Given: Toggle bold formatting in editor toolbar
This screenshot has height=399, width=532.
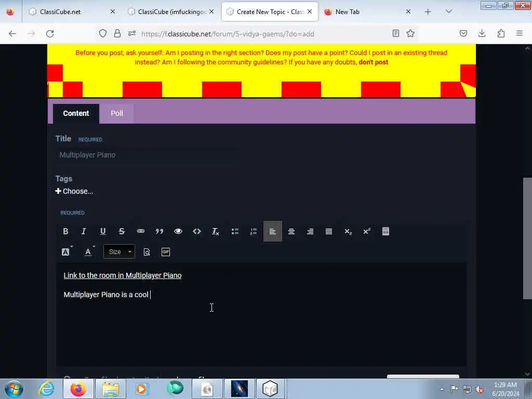Looking at the screenshot, I should [65, 231].
